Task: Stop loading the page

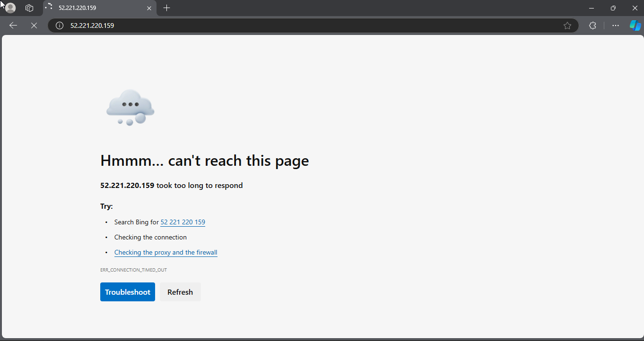Action: point(34,26)
